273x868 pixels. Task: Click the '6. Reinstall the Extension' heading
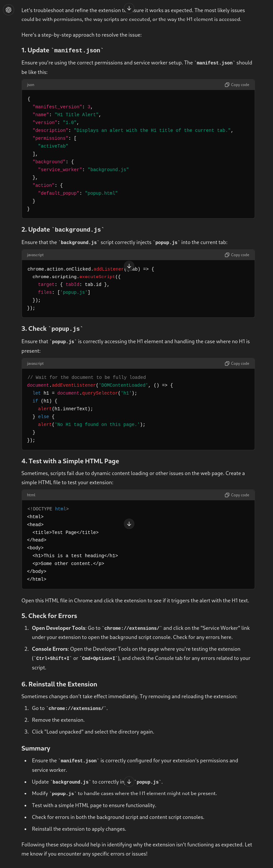(x=59, y=684)
